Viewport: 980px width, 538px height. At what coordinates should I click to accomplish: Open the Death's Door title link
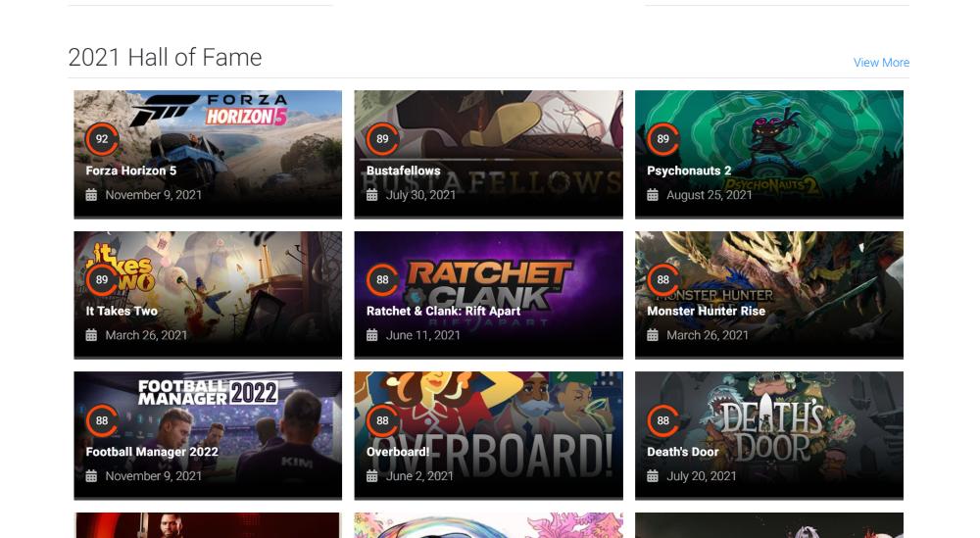pyautogui.click(x=682, y=452)
